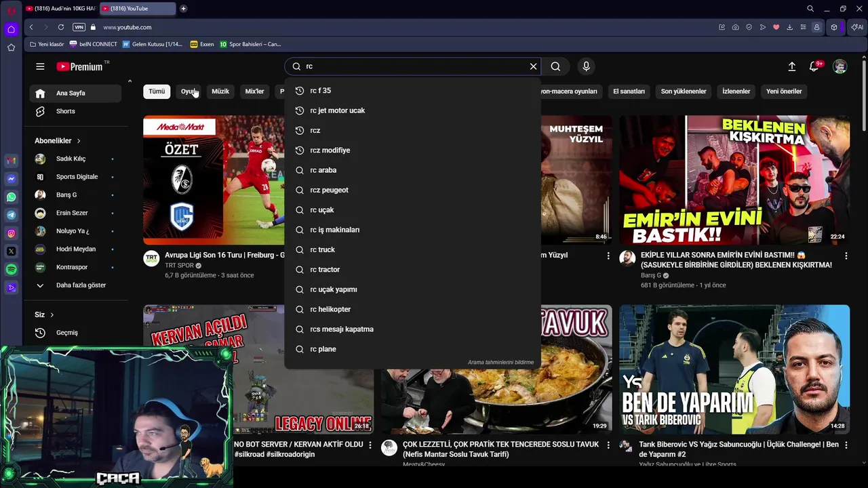Open the Opera menu logo
The image size is (868, 488).
pos(11,9)
